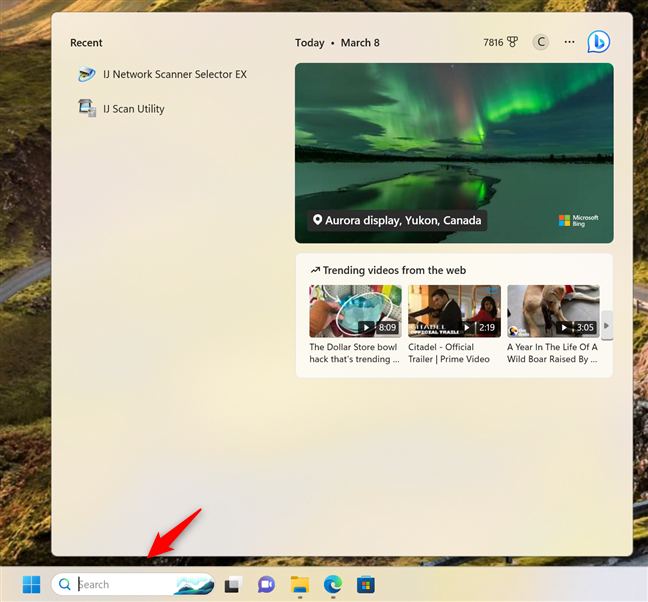This screenshot has width=648, height=602.
Task: Click IJ Network Scanner Selector EX icon
Action: [x=86, y=74]
